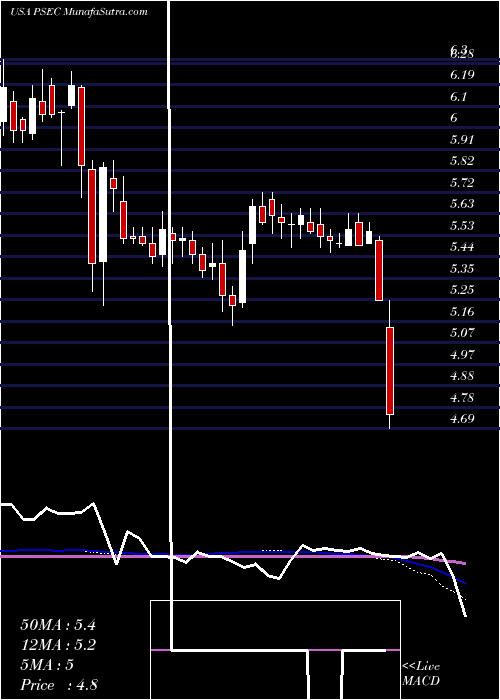Click the 5.16 price axis label

click(462, 312)
